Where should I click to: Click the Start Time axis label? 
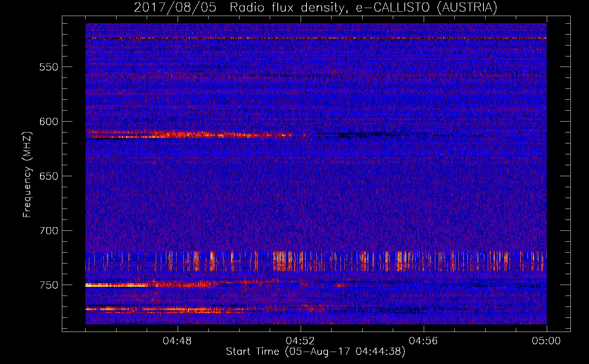(315, 352)
